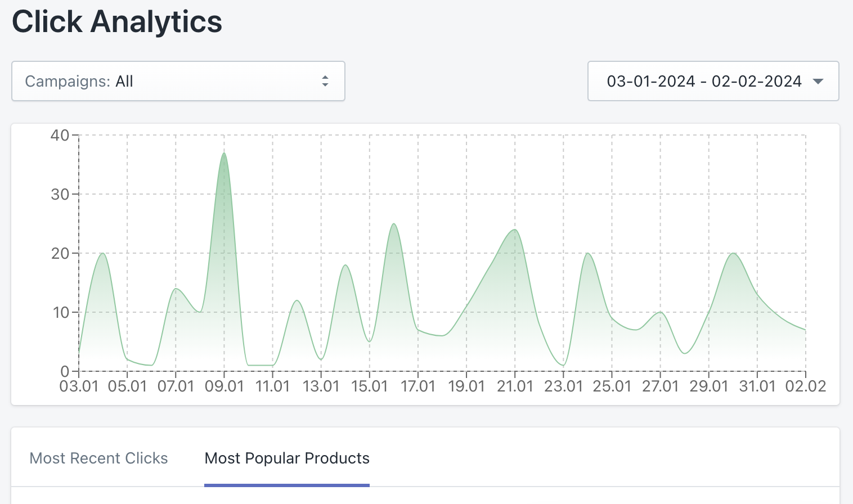This screenshot has height=504, width=853.
Task: Switch to the Most Recent Clicks tab
Action: click(99, 458)
